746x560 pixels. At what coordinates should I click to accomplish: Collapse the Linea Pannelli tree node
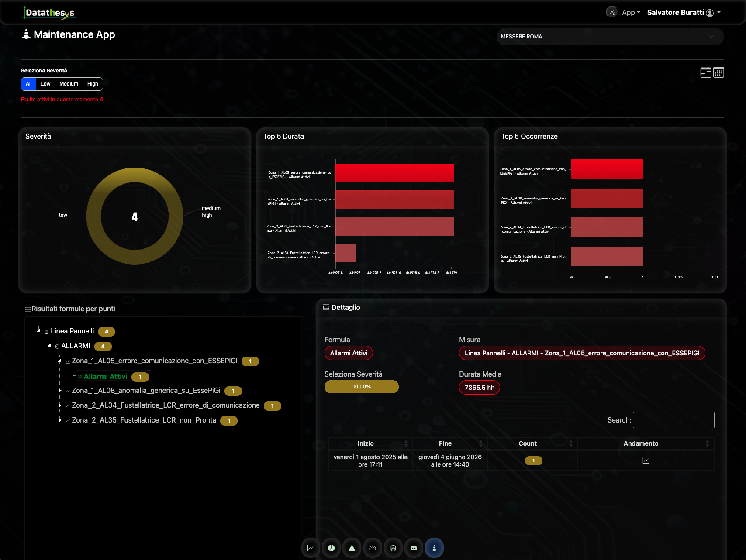(38, 331)
